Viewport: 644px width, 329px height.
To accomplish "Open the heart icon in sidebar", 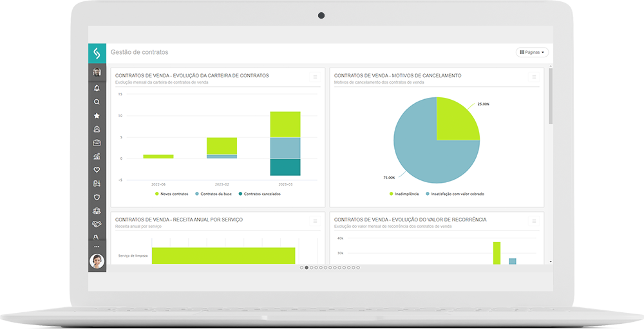I will click(97, 170).
